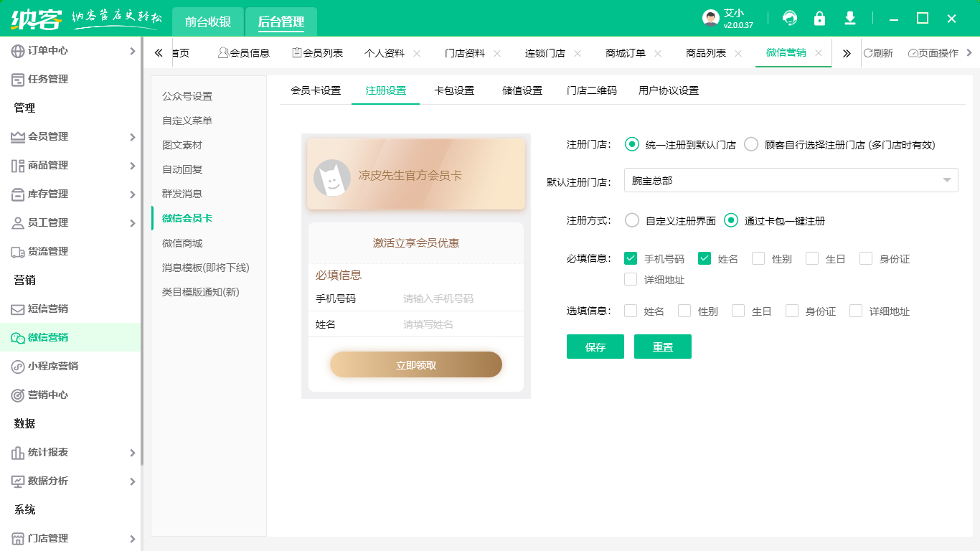
Task: Click the 立即领取 preview button
Action: [416, 365]
